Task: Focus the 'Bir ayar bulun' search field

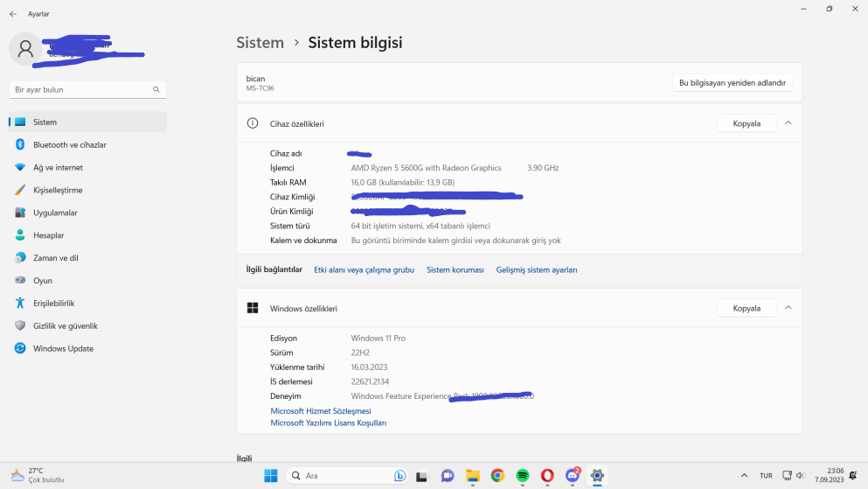Action: point(87,89)
